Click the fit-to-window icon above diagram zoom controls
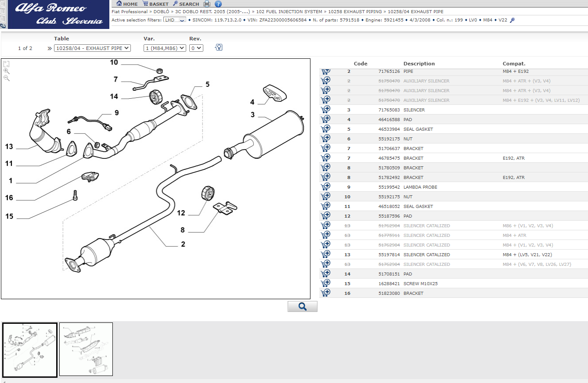The height and width of the screenshot is (383, 588). pos(7,64)
